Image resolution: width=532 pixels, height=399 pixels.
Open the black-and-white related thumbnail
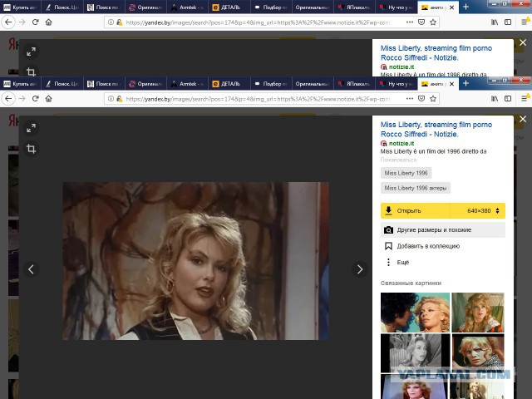pos(415,353)
